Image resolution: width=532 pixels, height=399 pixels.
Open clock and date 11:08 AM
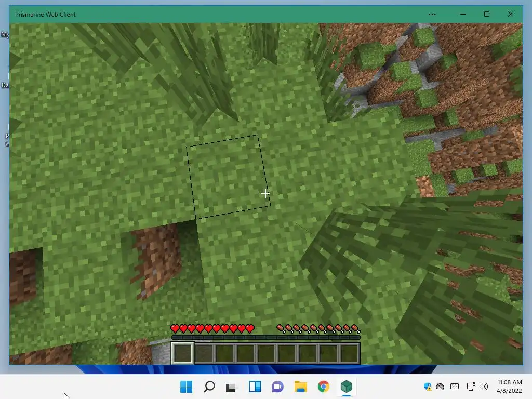tap(509, 387)
